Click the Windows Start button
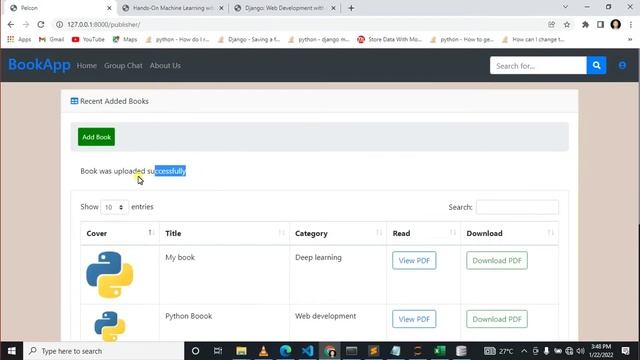The width and height of the screenshot is (640, 360). click(x=11, y=351)
